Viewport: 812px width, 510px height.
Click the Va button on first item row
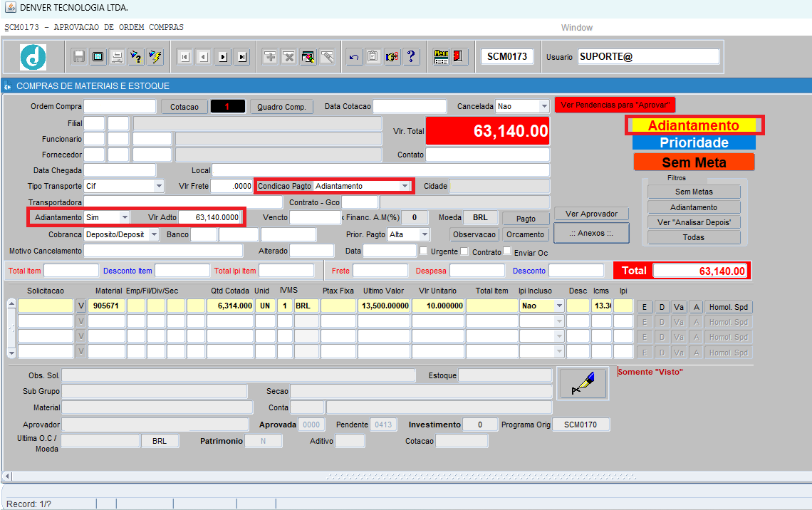pyautogui.click(x=679, y=307)
